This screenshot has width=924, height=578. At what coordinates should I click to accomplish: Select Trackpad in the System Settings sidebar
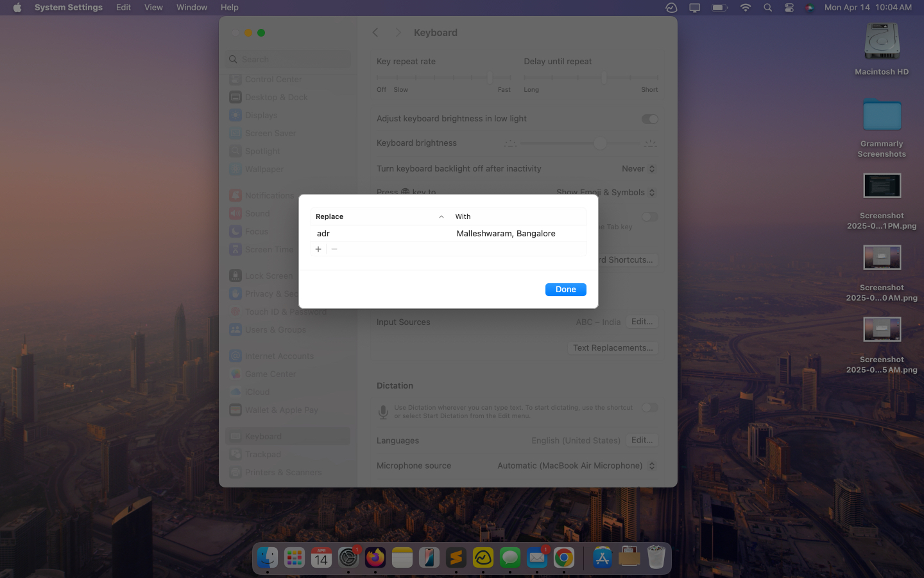click(x=263, y=454)
